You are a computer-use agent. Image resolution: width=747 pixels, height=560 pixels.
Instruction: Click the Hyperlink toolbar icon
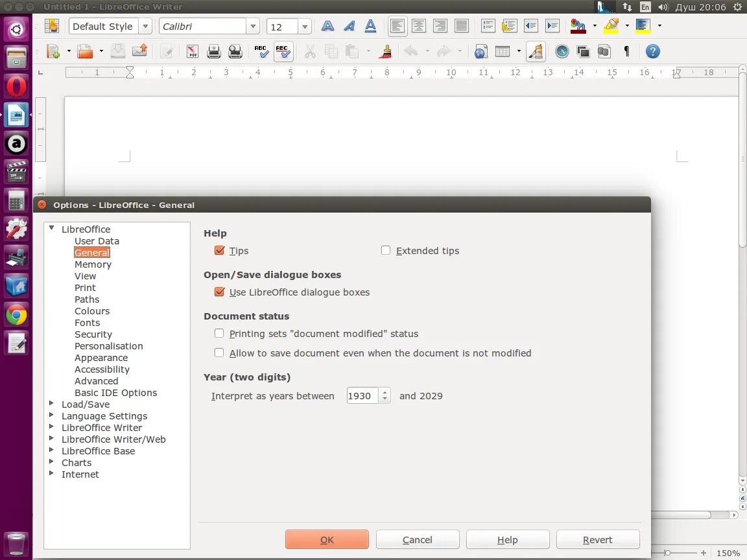pos(480,51)
